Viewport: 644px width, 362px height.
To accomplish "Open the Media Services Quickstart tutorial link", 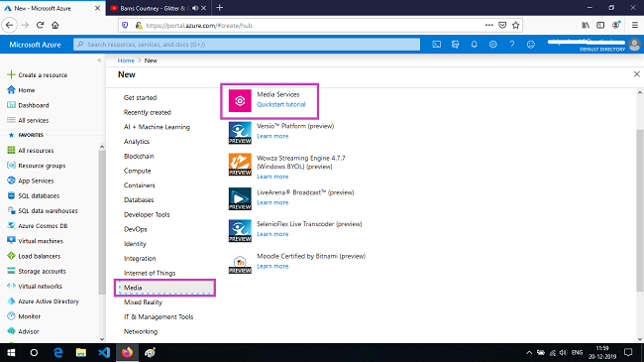I will (x=281, y=104).
